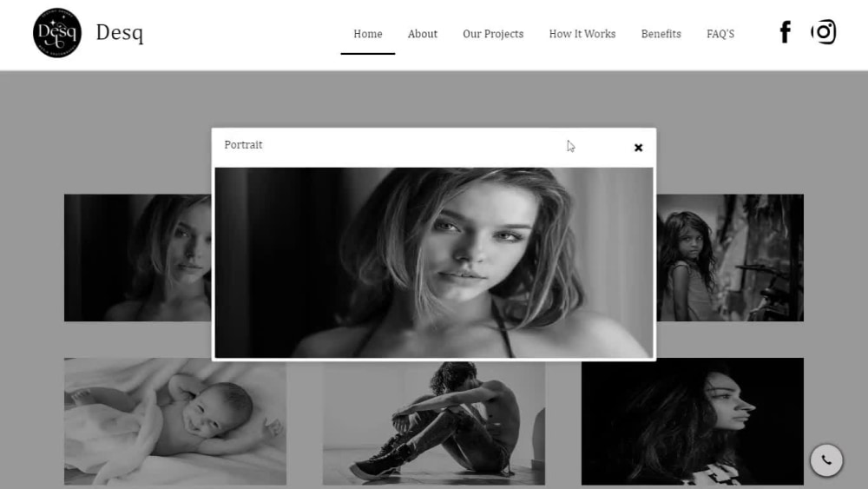Open the young girl photo thumbnail
Image resolution: width=868 pixels, height=489 pixels.
point(730,257)
